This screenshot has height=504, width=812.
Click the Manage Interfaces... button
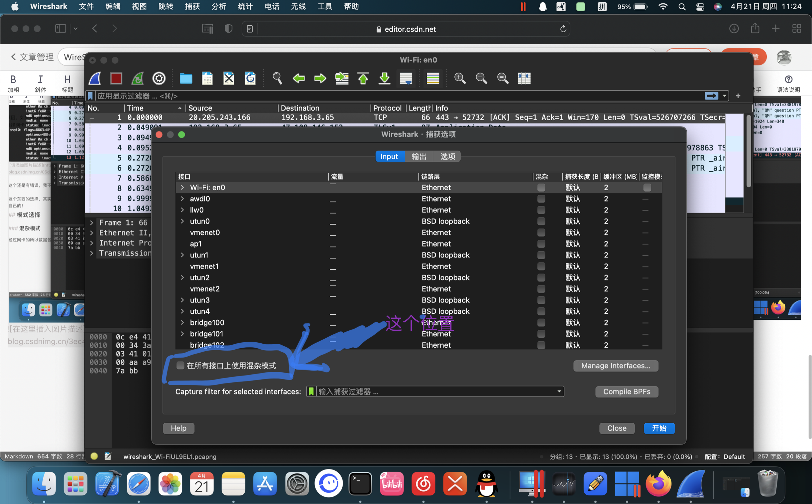(616, 366)
